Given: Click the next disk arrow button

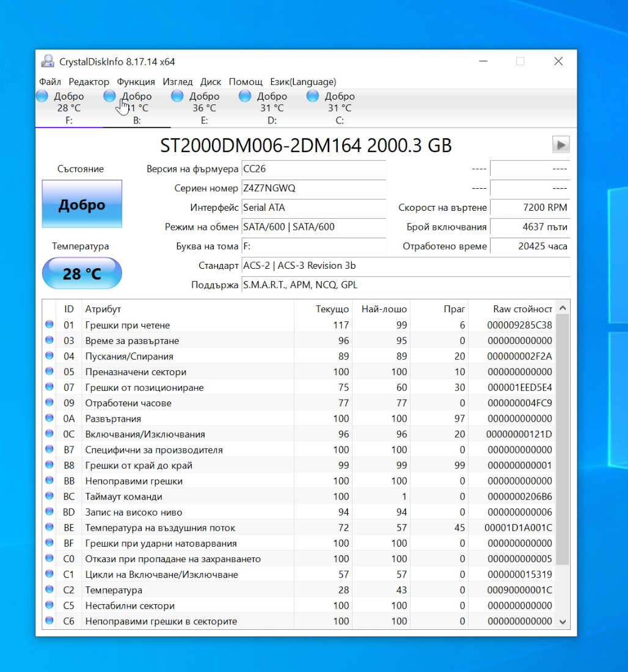Looking at the screenshot, I should [x=561, y=145].
